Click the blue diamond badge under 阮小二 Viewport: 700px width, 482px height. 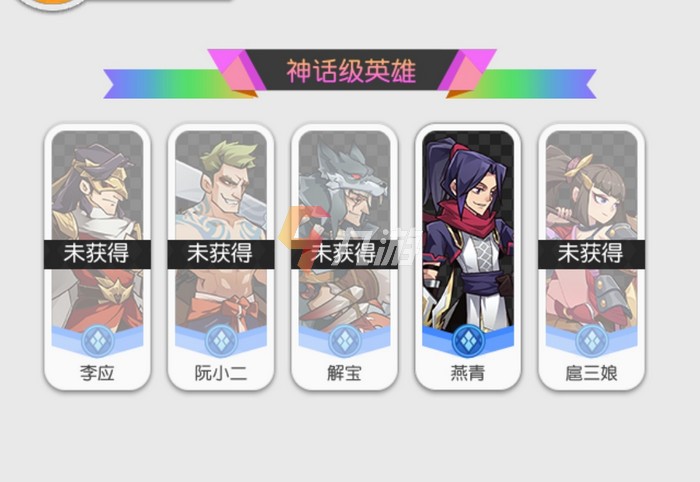[221, 341]
